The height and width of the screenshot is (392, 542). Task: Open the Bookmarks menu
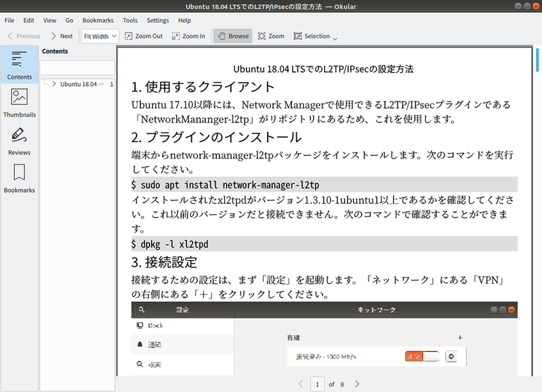pos(99,20)
